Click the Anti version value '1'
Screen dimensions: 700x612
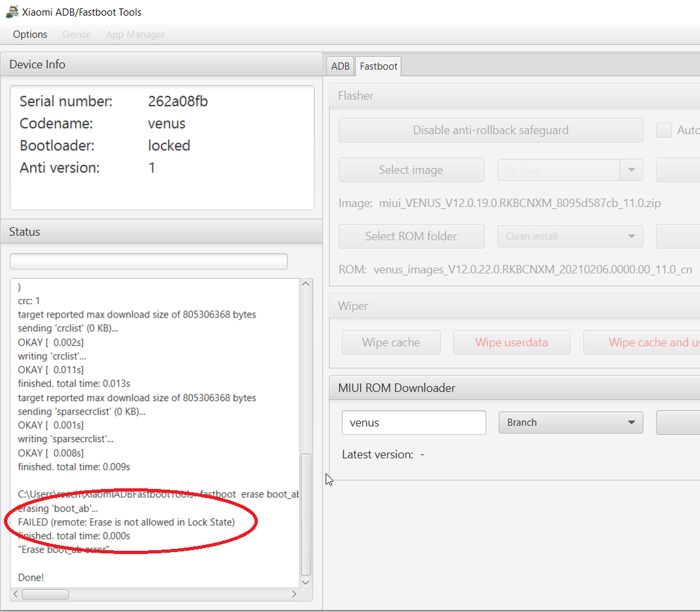tap(152, 168)
